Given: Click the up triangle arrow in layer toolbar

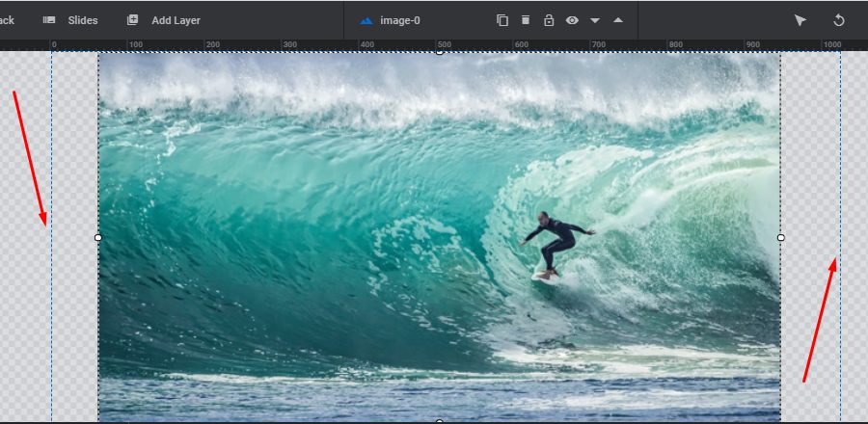Looking at the screenshot, I should 618,20.
